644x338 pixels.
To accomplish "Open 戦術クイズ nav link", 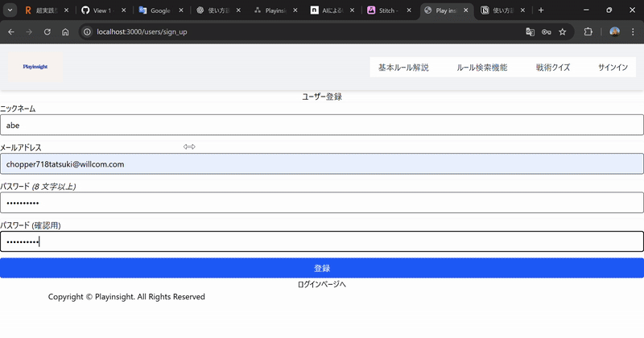I will pos(553,68).
